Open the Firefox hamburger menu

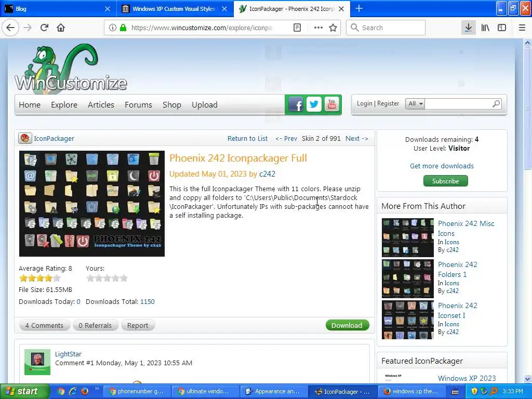pyautogui.click(x=522, y=28)
